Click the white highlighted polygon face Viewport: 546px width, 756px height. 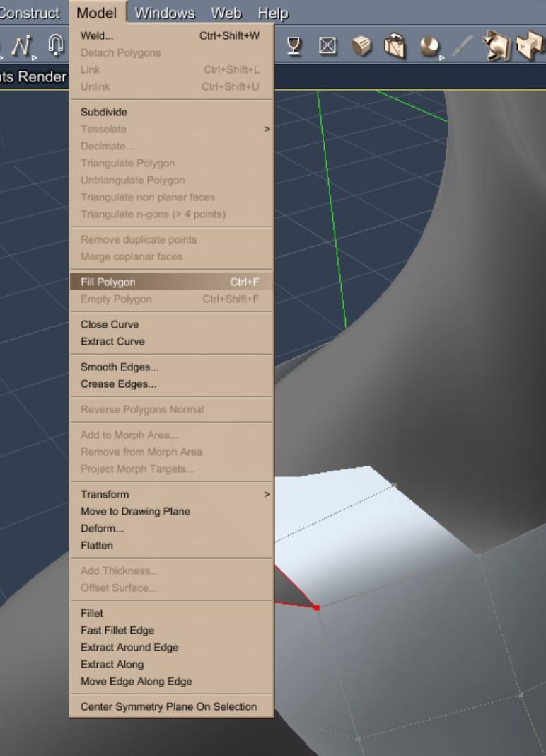366,535
